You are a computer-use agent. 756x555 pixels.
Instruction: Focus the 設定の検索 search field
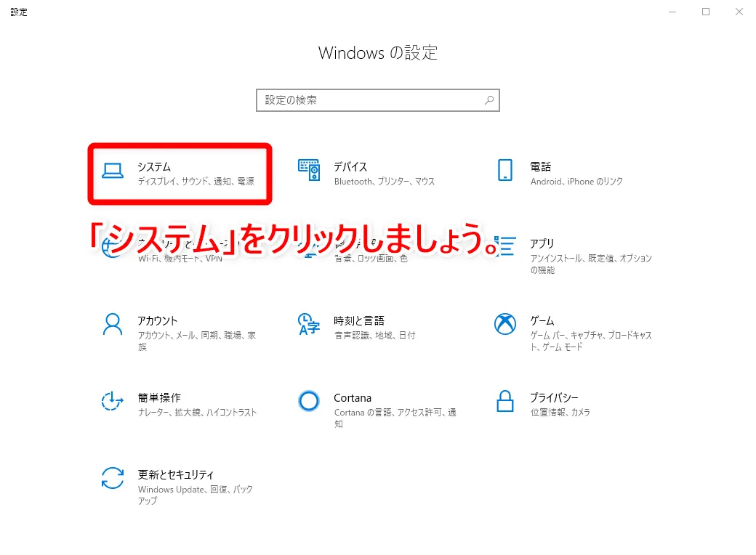pos(377,100)
